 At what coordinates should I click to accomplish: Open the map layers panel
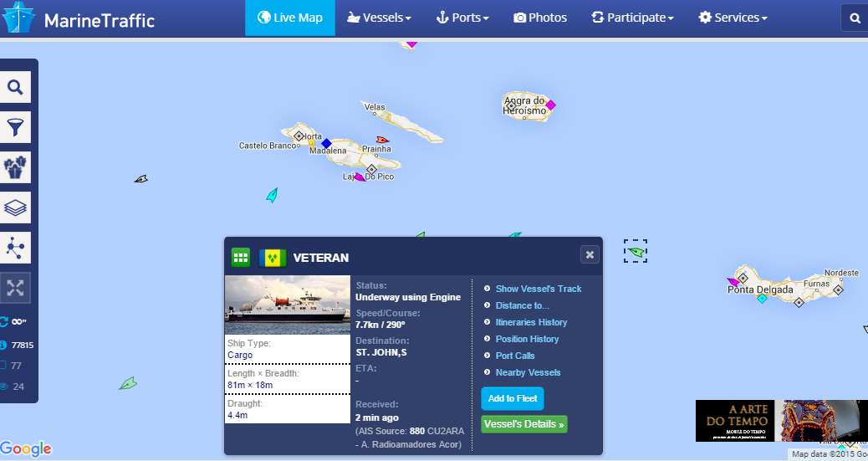15,207
